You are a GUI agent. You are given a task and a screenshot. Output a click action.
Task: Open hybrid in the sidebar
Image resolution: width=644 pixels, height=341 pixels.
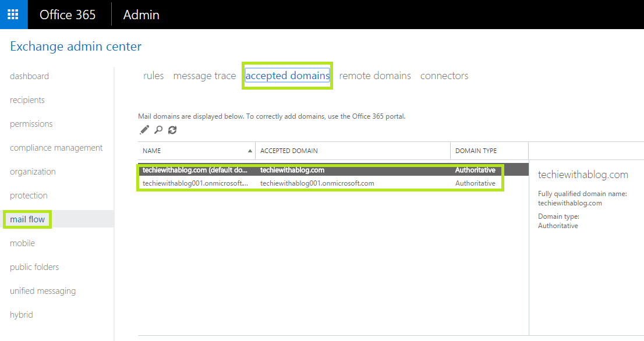(22, 315)
